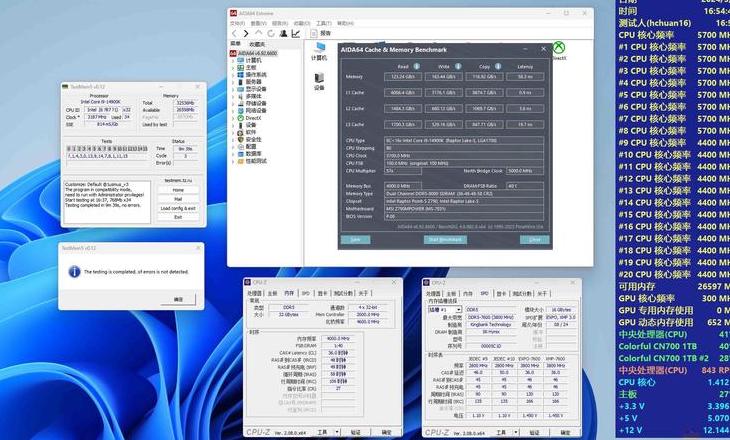
Task: Open the user icon in AIDA64 toolbar
Action: click(283, 34)
